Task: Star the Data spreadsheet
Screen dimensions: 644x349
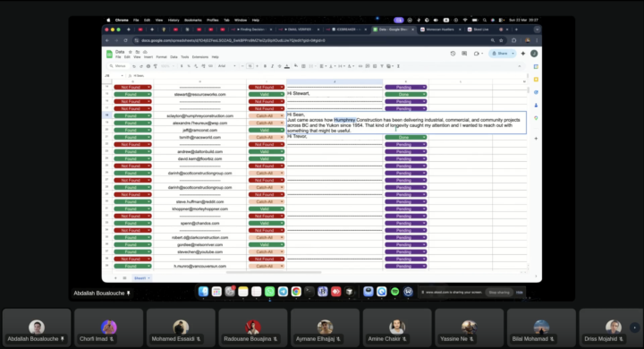Action: [131, 52]
